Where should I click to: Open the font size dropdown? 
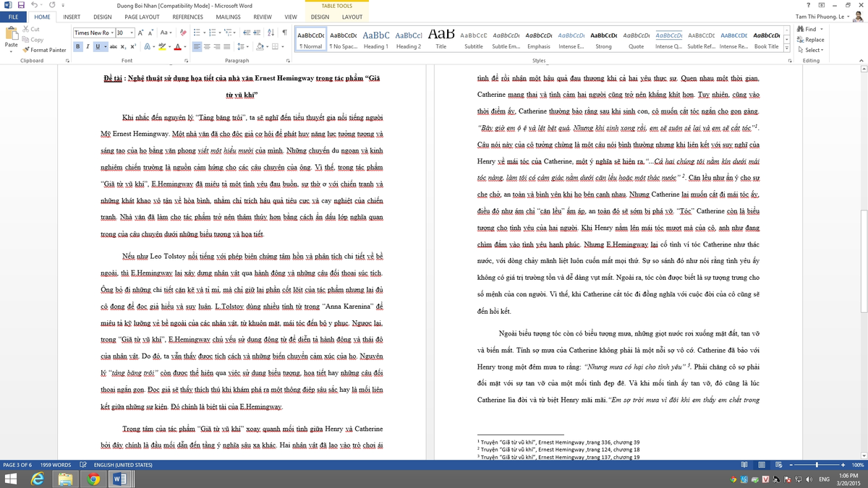[x=131, y=33]
